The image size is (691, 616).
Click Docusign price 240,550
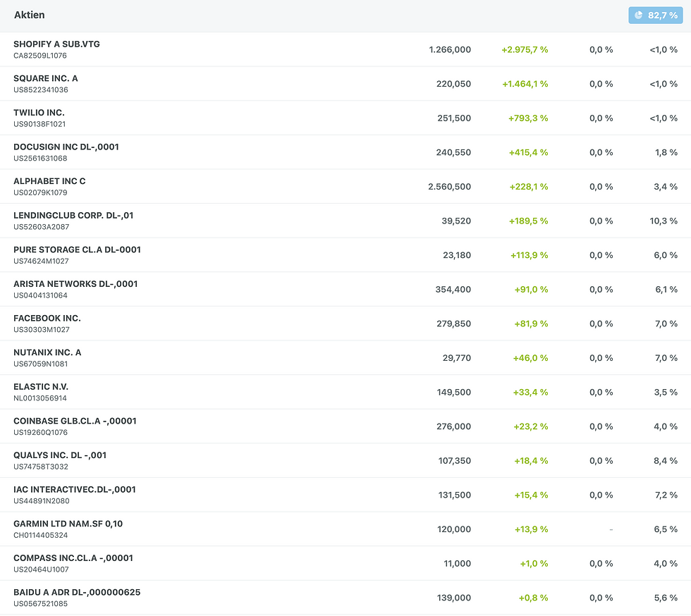coord(453,152)
